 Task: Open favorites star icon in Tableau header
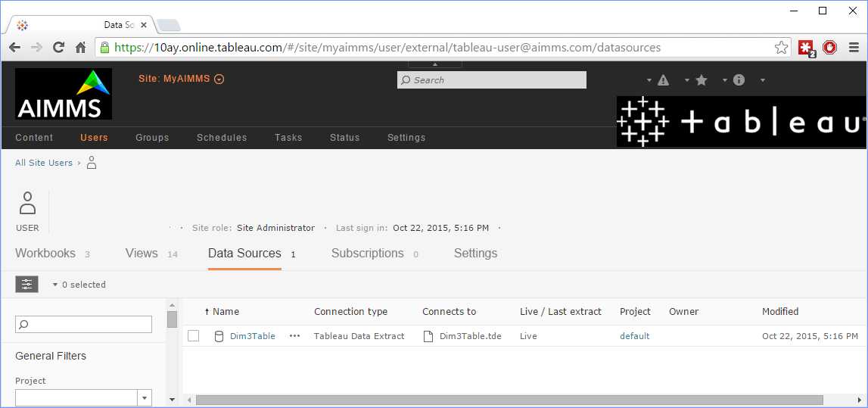[x=702, y=80]
